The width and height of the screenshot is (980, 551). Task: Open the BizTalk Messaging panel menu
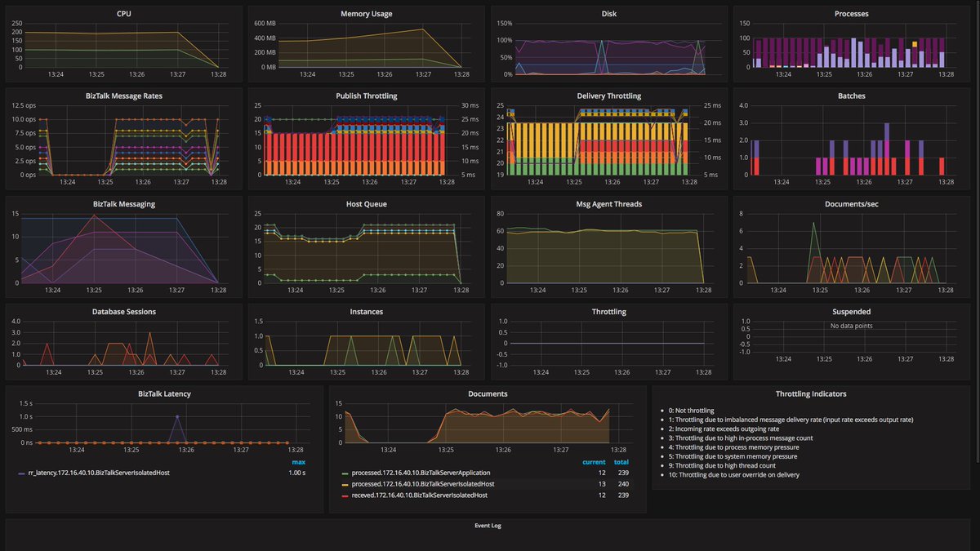coord(124,203)
